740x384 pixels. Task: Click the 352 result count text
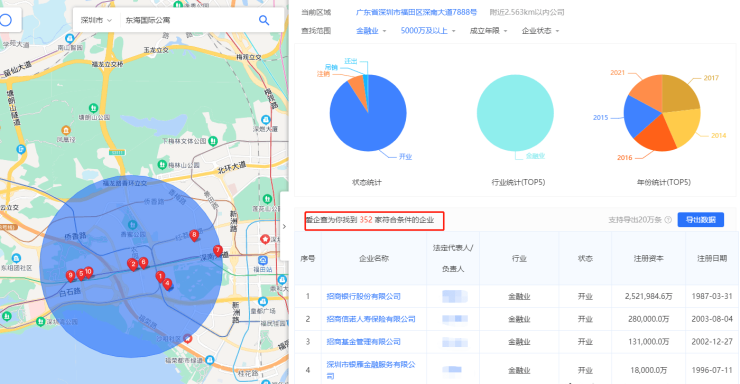point(366,220)
